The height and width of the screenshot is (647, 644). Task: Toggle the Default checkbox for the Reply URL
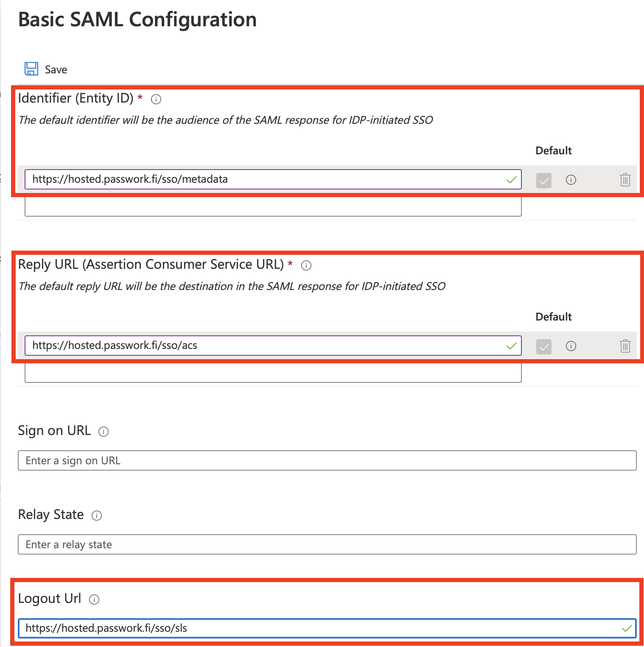pyautogui.click(x=543, y=346)
